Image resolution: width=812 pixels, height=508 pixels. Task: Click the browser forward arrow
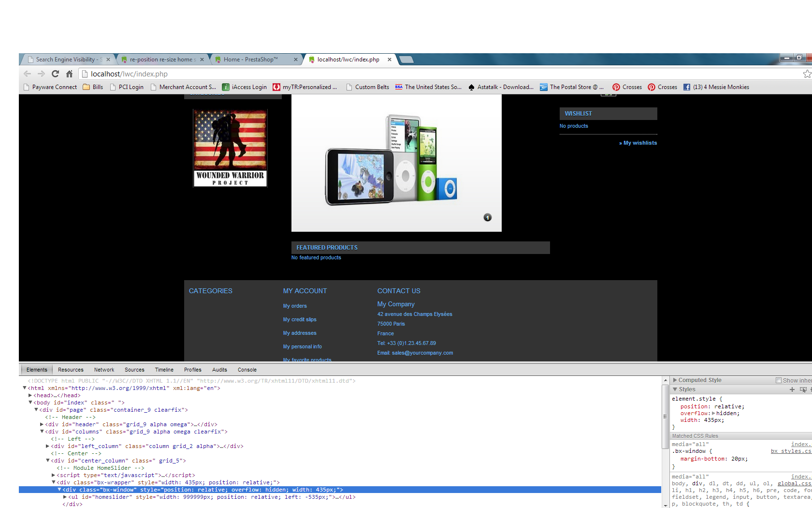(42, 74)
